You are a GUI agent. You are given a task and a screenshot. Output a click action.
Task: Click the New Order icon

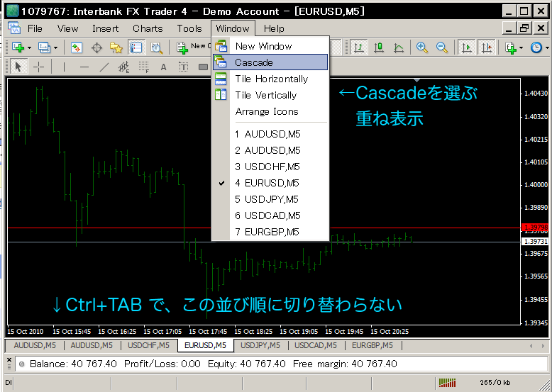(182, 47)
